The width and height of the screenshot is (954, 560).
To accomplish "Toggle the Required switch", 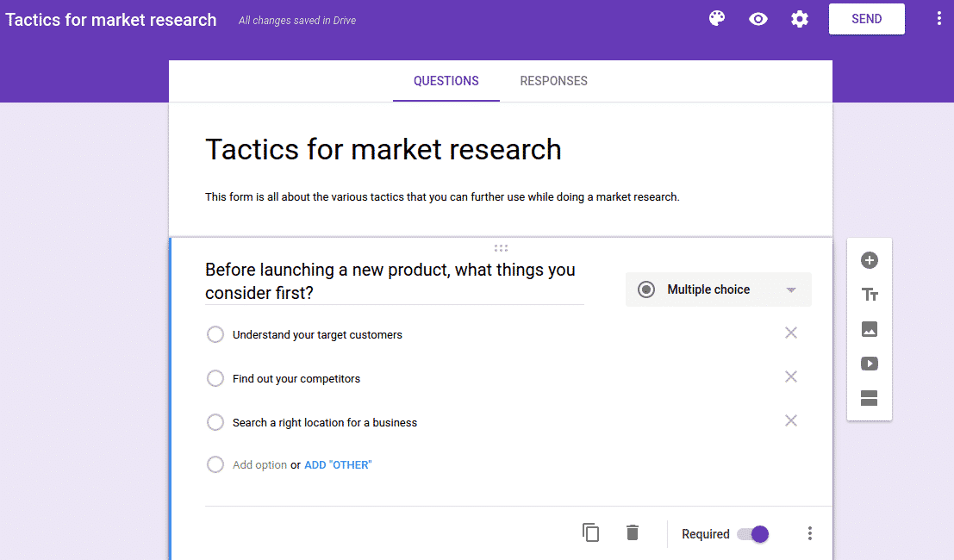I will pos(753,534).
